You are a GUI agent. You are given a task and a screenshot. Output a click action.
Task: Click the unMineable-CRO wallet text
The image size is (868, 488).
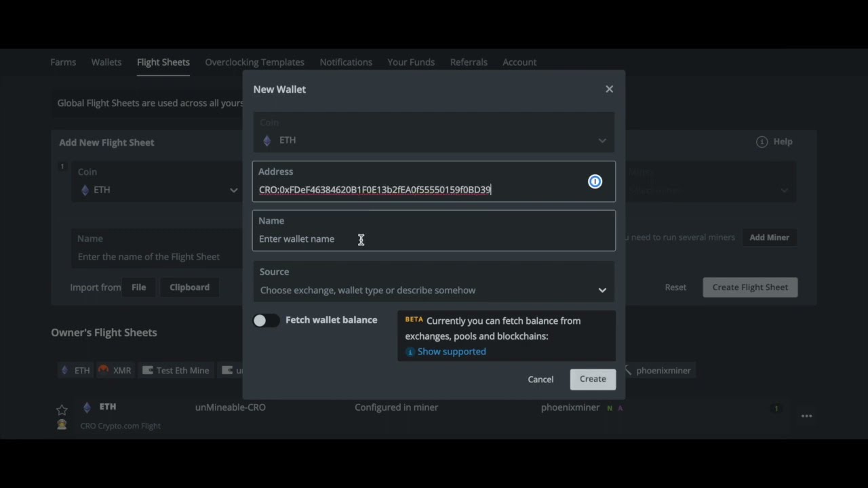coord(231,407)
